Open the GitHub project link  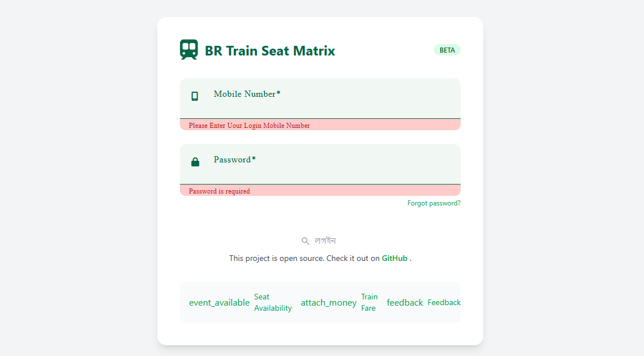394,258
